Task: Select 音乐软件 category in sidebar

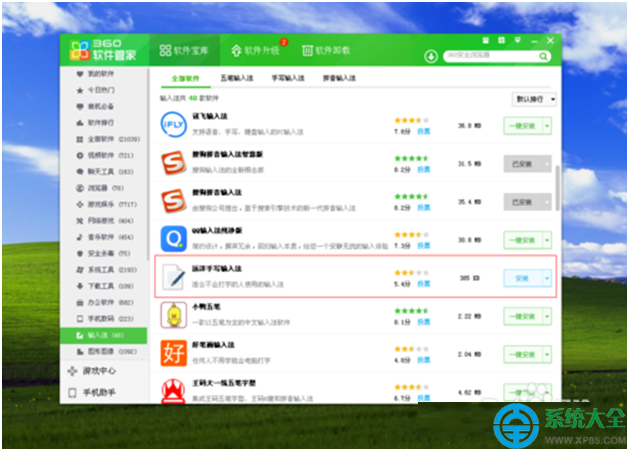Action: [x=105, y=237]
